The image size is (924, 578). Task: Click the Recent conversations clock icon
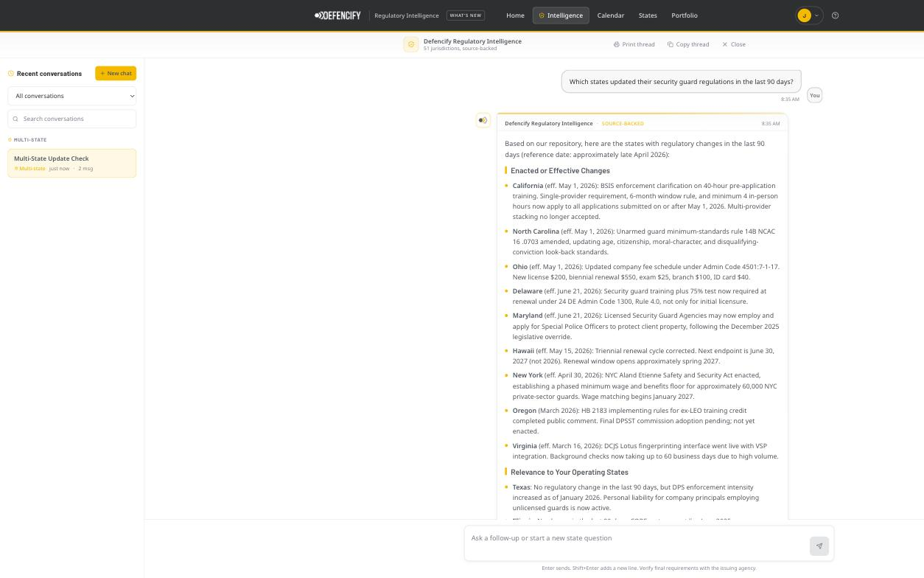(11, 73)
